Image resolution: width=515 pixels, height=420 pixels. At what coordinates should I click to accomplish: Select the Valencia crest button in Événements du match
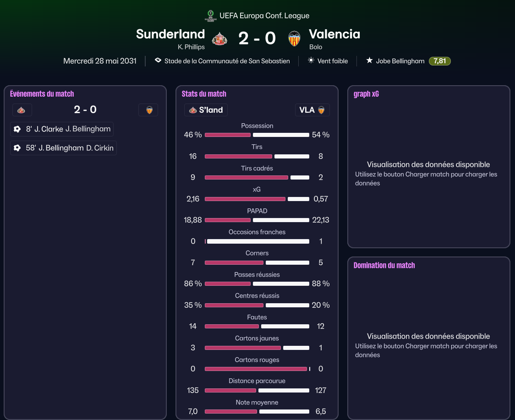148,110
